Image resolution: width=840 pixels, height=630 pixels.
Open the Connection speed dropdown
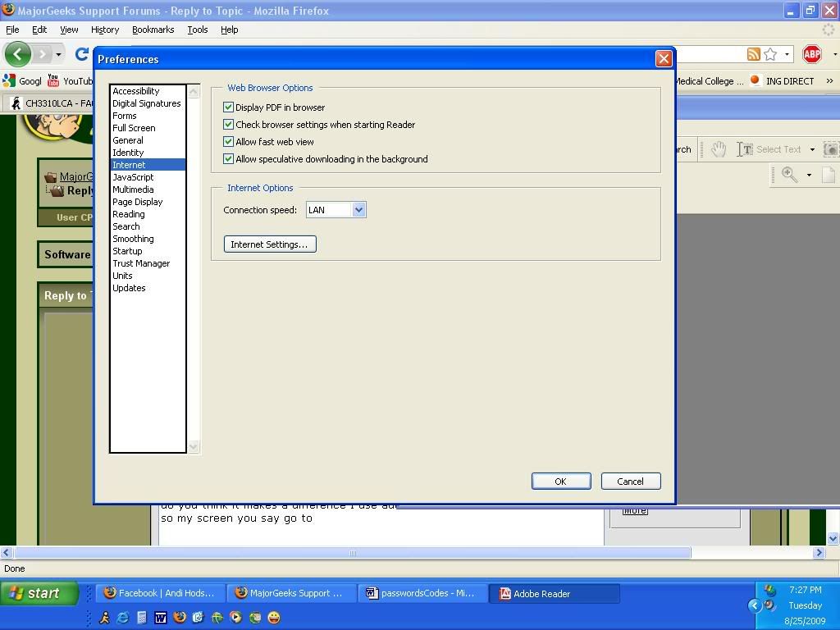click(358, 210)
